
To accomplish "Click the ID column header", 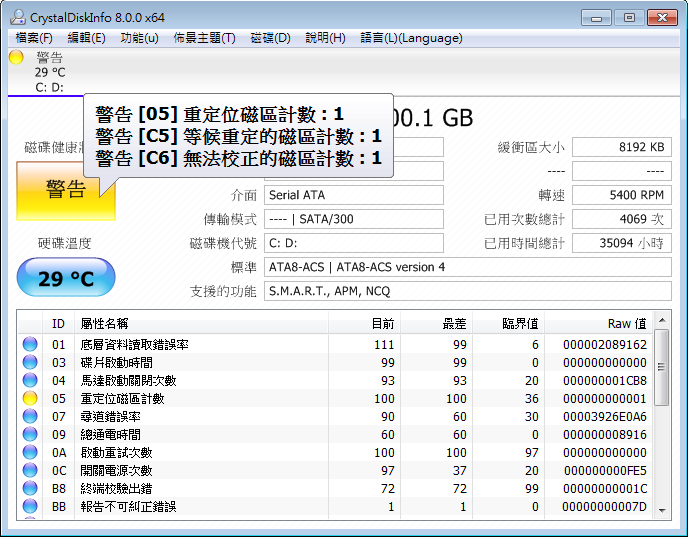I will pos(58,323).
